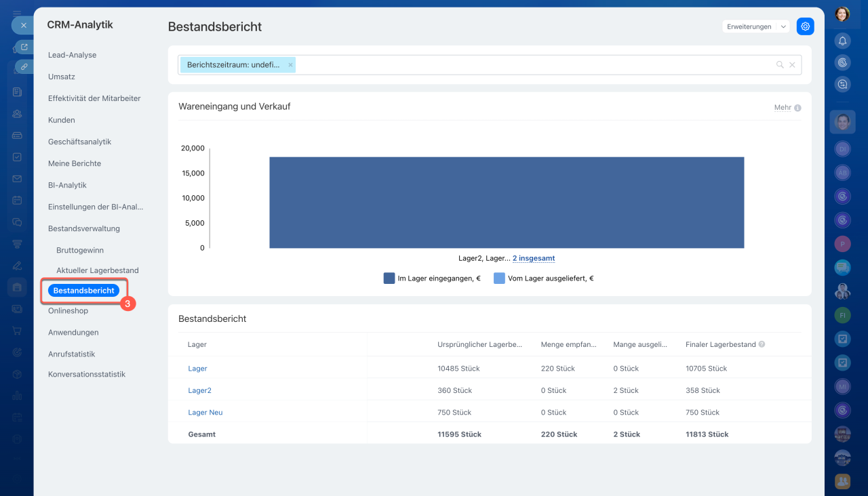Click the notifications bell icon
The image size is (868, 496).
(x=842, y=41)
